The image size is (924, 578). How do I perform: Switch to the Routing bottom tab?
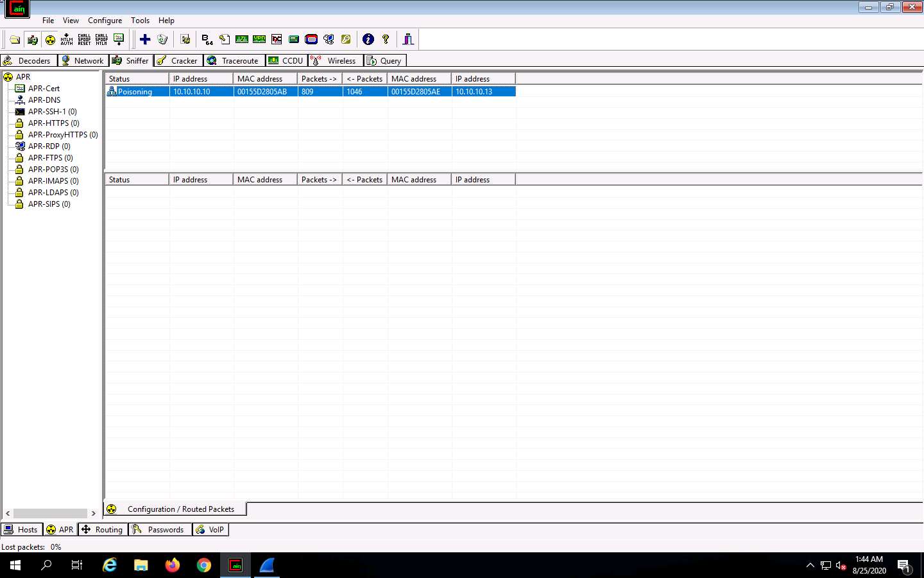pyautogui.click(x=103, y=530)
